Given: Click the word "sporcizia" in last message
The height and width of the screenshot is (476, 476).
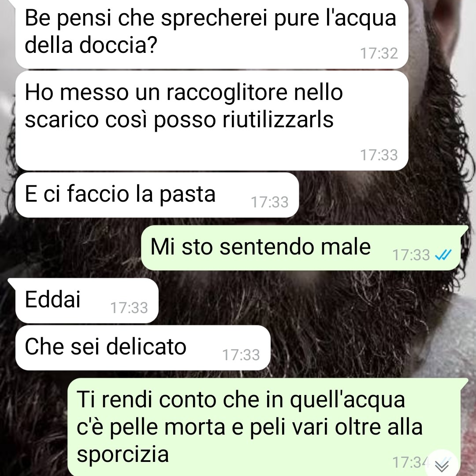Looking at the screenshot, I should point(123,454).
